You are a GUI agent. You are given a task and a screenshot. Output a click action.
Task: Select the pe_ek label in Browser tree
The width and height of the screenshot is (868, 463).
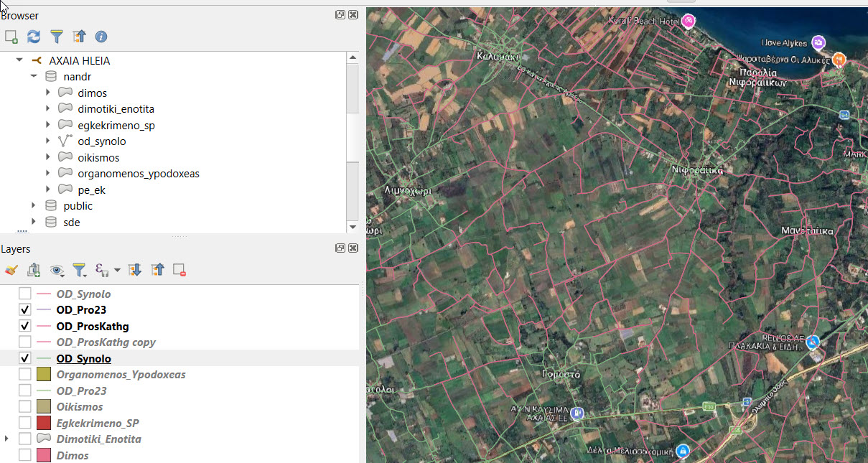click(x=92, y=190)
